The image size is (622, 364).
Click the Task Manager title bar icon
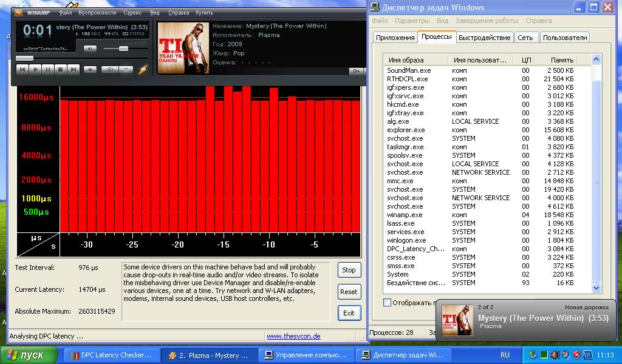pyautogui.click(x=374, y=7)
